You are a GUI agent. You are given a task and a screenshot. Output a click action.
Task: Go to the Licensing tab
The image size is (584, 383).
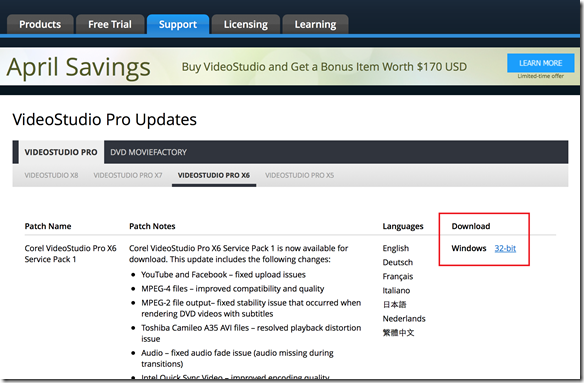click(245, 24)
